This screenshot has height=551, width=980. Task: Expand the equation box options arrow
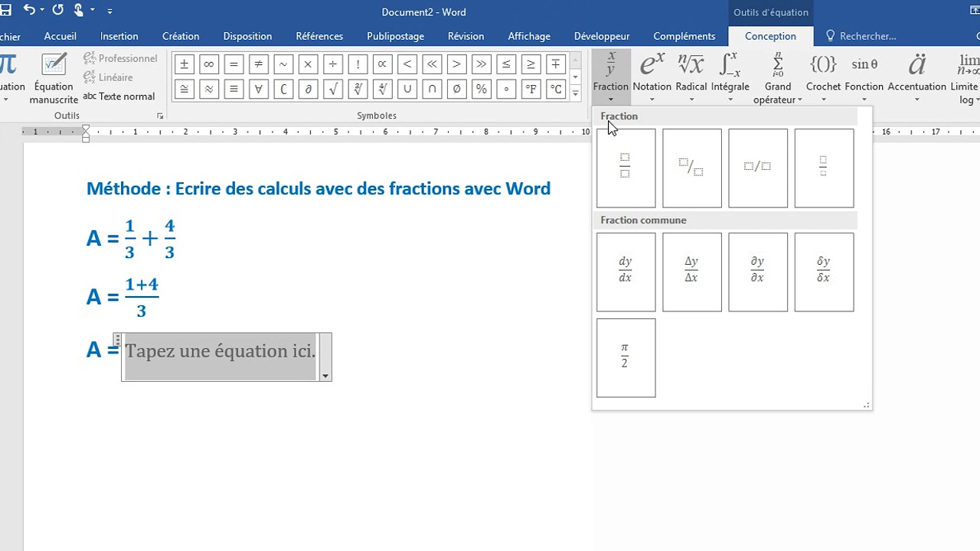click(325, 376)
